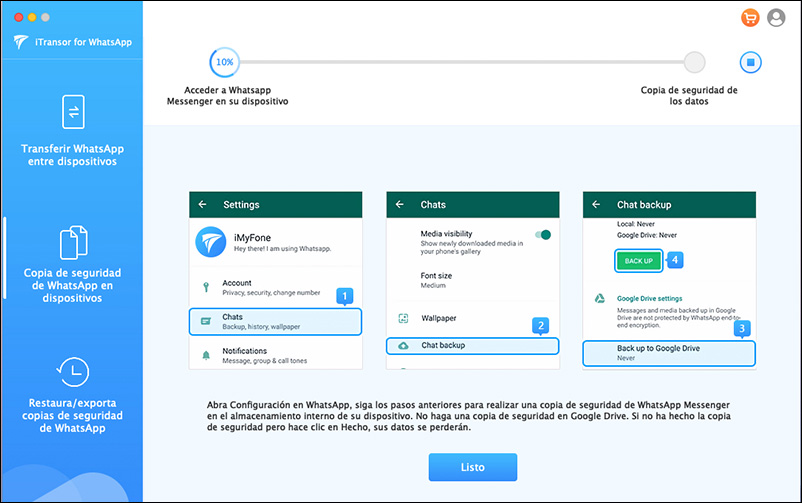Select the Chats row in Settings

[275, 321]
